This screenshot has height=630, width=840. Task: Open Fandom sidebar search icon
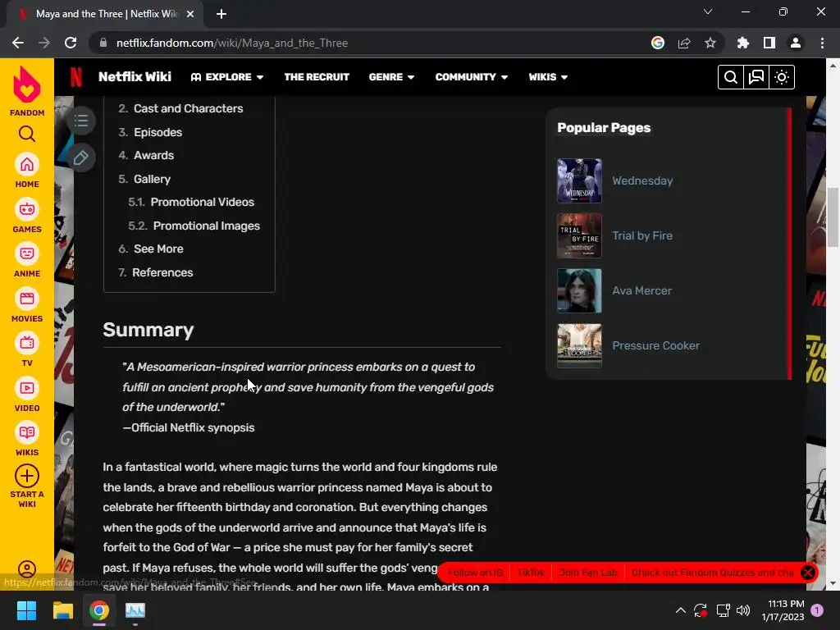click(27, 134)
